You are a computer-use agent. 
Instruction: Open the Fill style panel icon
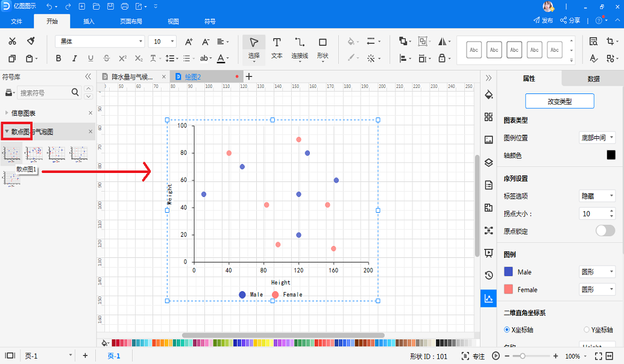pyautogui.click(x=489, y=95)
